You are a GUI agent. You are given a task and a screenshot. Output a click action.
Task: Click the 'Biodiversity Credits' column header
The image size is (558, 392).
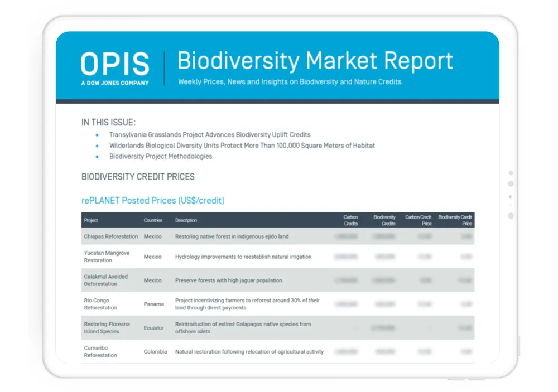point(384,221)
